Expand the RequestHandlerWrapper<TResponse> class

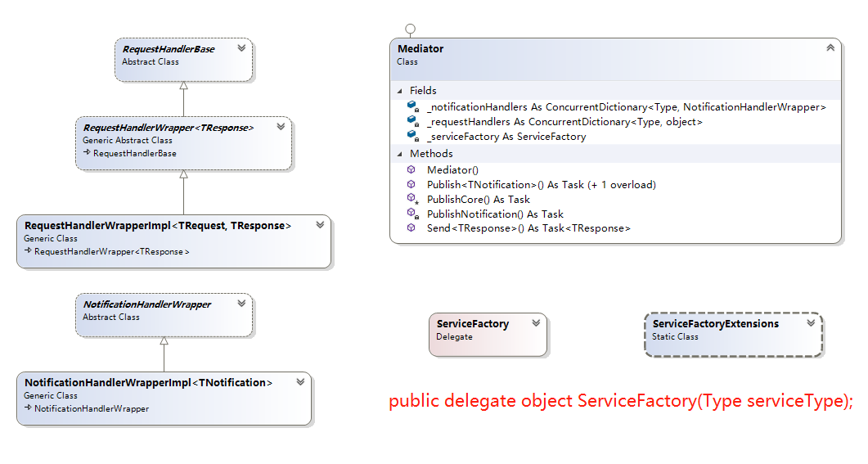281,127
